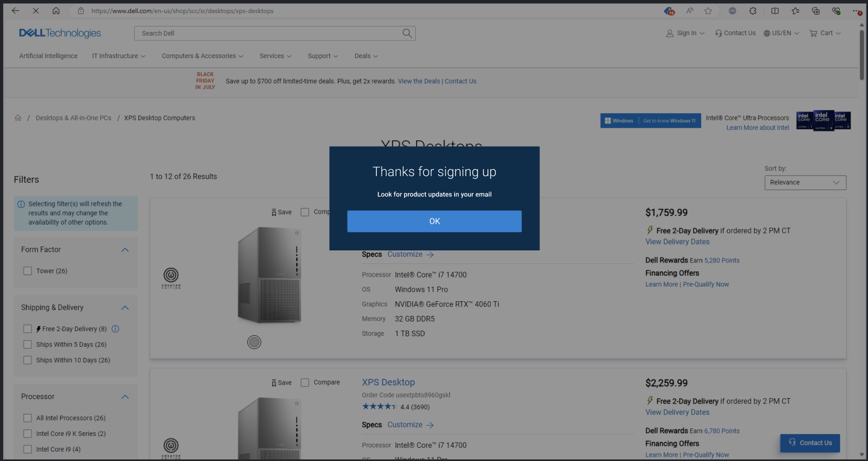
Task: Open the Support menu
Action: [x=323, y=56]
